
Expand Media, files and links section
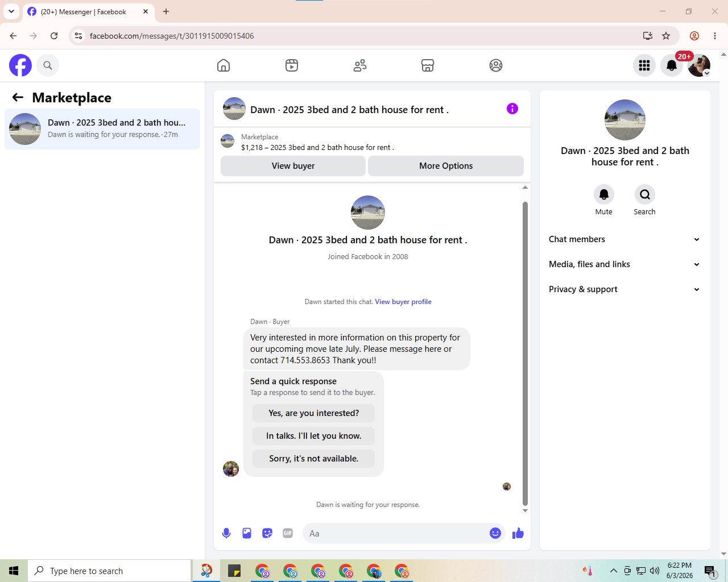click(x=624, y=264)
